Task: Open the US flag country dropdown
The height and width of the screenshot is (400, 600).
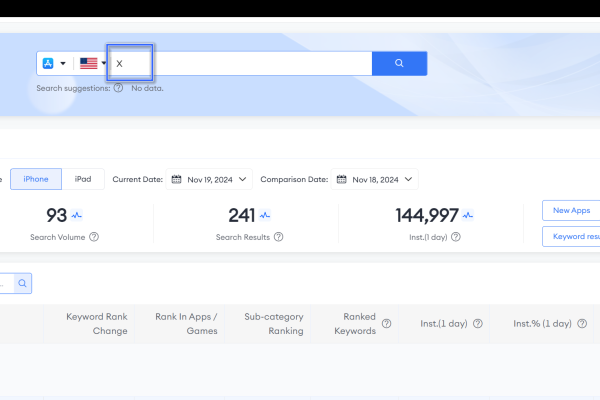Action: (93, 63)
